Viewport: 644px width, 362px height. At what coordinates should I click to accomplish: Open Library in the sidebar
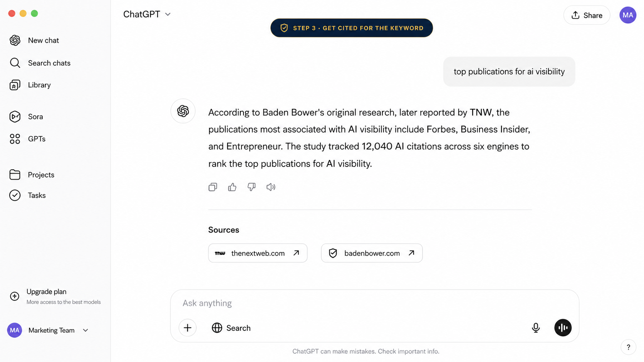[x=39, y=85]
